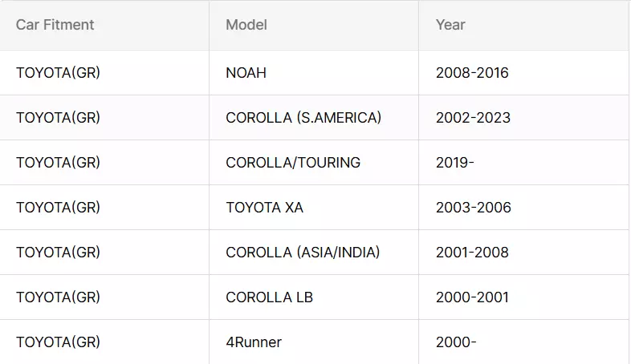Image resolution: width=631 pixels, height=364 pixels.
Task: Select the COROLLA/TOURING model cell
Action: point(314,163)
